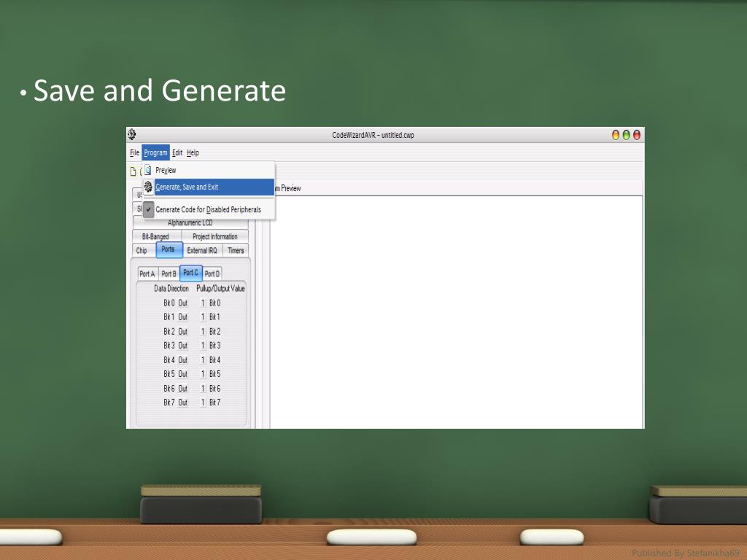Click the CodeWizardAVR title bar icon
747x560 pixels.
tap(132, 134)
